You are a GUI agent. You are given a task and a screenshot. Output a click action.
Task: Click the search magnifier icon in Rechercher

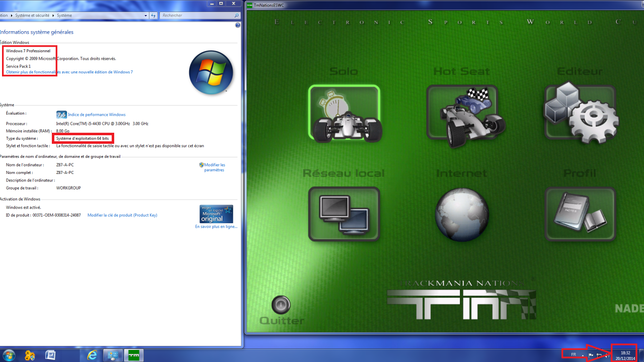[x=236, y=16]
